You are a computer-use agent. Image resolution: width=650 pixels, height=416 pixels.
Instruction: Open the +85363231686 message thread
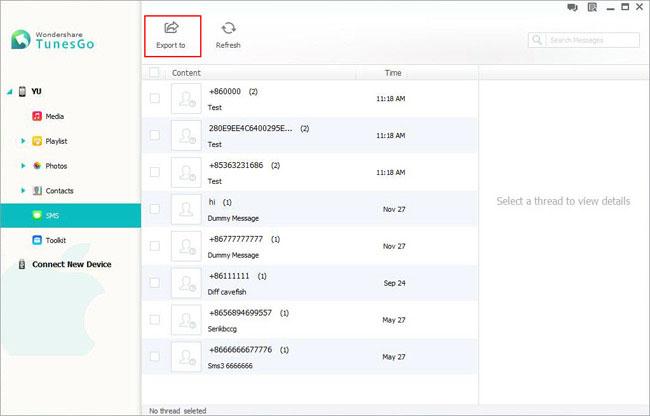[310, 172]
